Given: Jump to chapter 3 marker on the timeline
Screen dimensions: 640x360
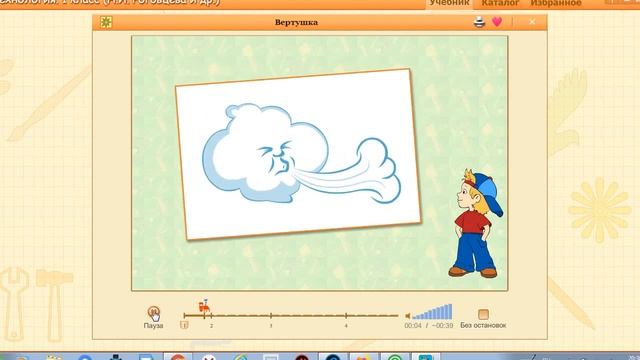Looking at the screenshot, I should pyautogui.click(x=271, y=326).
